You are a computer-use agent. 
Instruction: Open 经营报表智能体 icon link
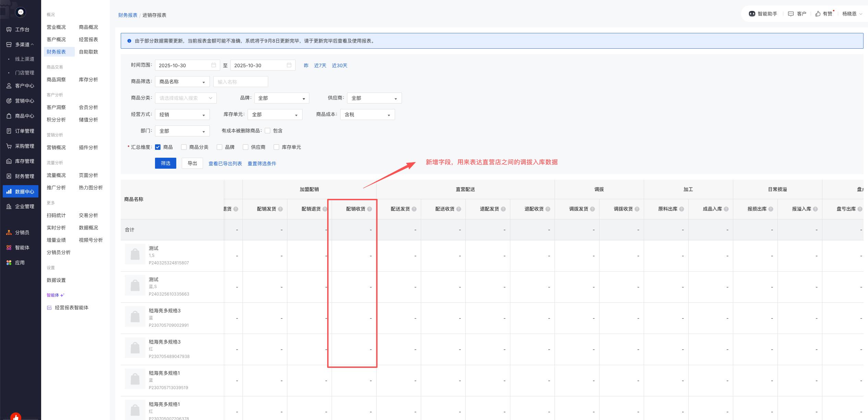pyautogui.click(x=49, y=308)
